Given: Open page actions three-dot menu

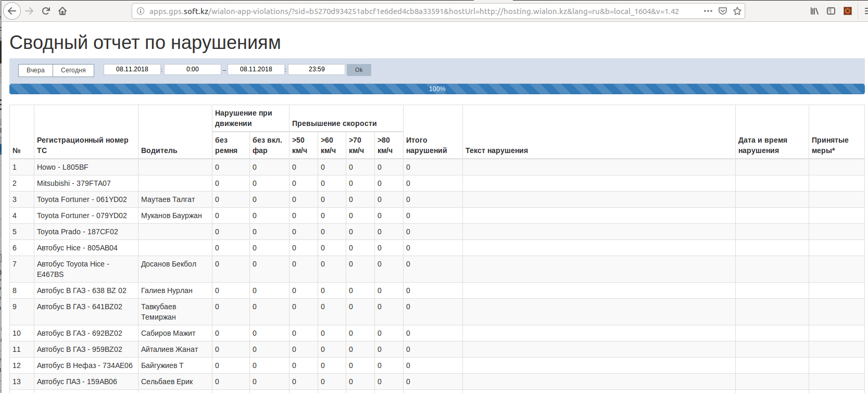Looking at the screenshot, I should (x=708, y=11).
